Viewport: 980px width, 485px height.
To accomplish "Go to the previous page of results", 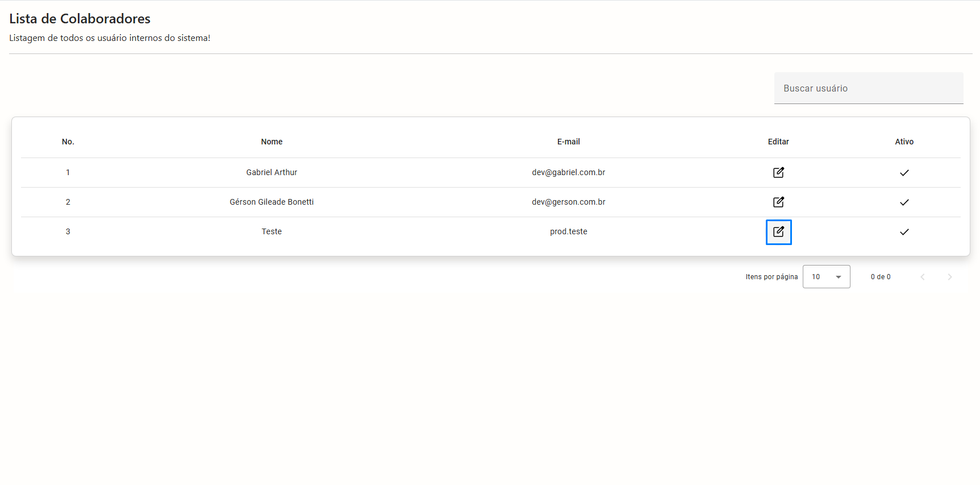I will click(922, 277).
